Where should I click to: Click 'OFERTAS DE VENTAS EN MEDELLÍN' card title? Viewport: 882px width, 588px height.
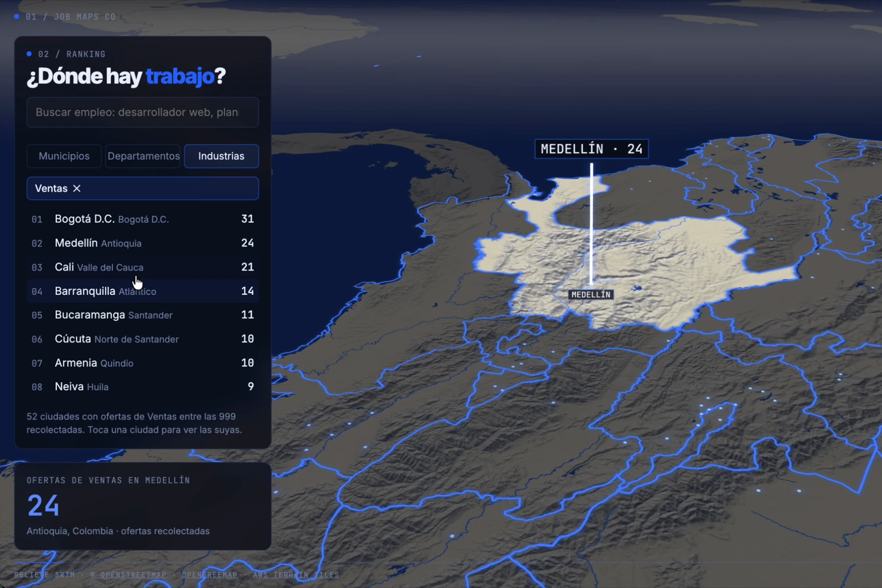click(108, 480)
